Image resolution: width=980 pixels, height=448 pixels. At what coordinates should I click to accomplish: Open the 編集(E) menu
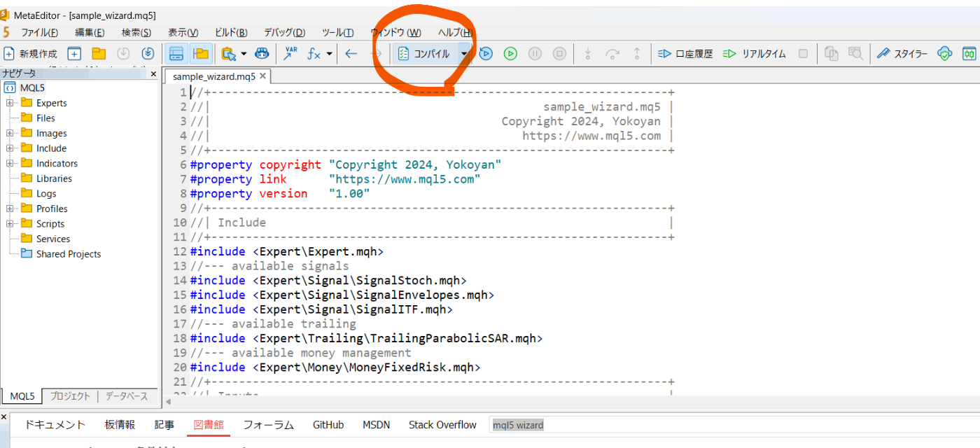90,32
